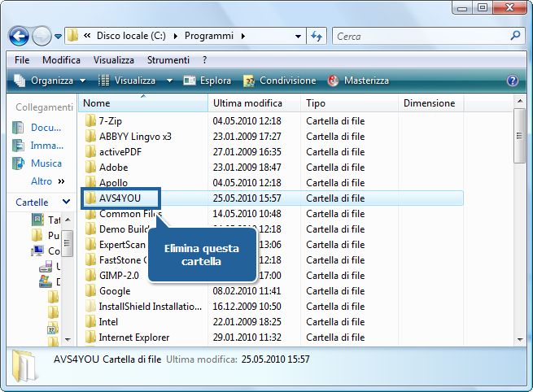Click the file list scroll down arrow
The image size is (533, 392).
pos(520,339)
